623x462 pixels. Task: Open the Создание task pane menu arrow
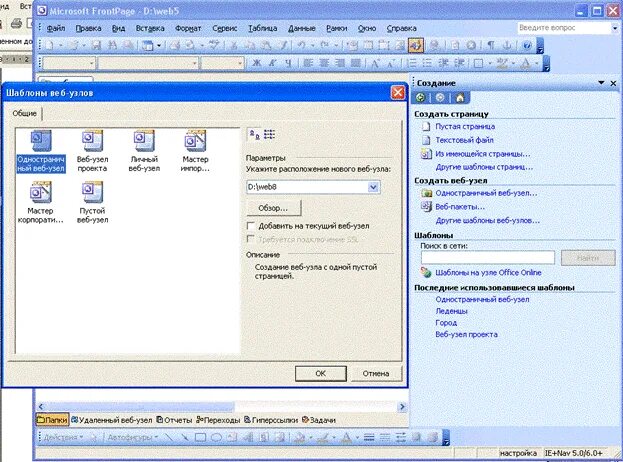point(601,83)
